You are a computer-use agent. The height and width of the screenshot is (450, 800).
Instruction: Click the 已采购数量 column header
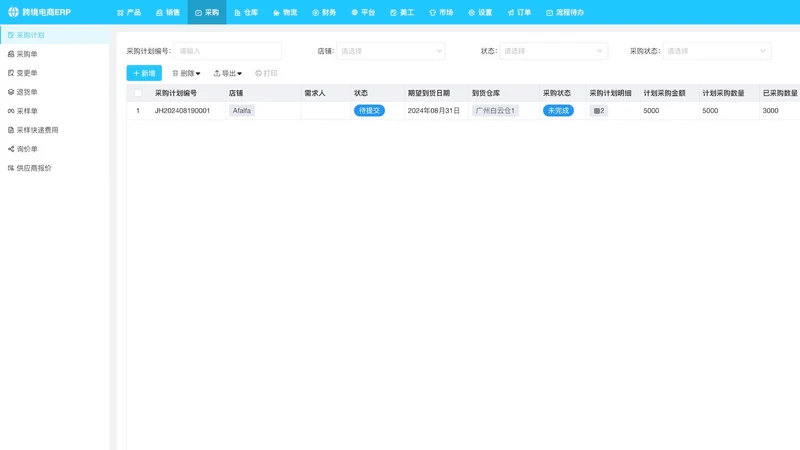click(780, 93)
